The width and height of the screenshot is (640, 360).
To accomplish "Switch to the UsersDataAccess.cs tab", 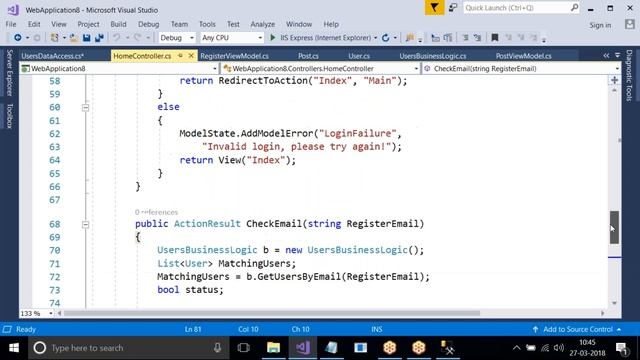I will [x=53, y=56].
